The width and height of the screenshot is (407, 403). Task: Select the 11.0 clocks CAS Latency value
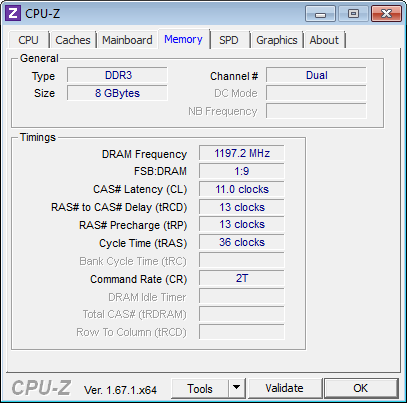click(x=242, y=189)
